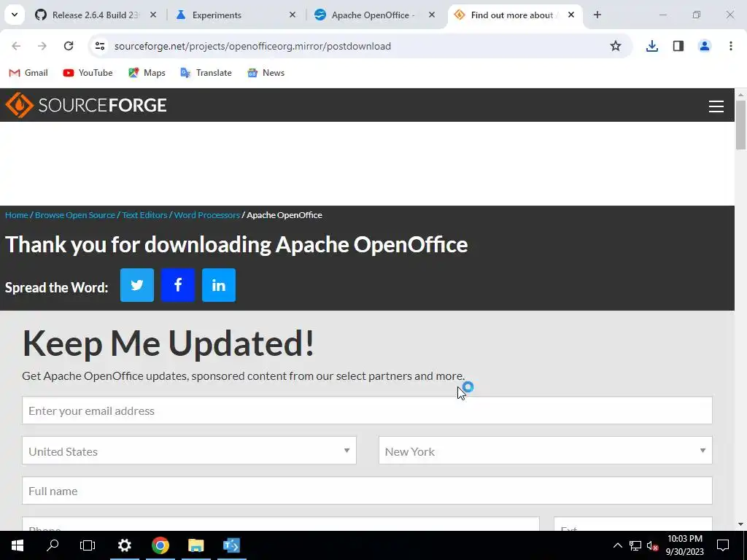Follow the Browse Open Source breadcrumb
The image size is (747, 560).
pyautogui.click(x=75, y=215)
